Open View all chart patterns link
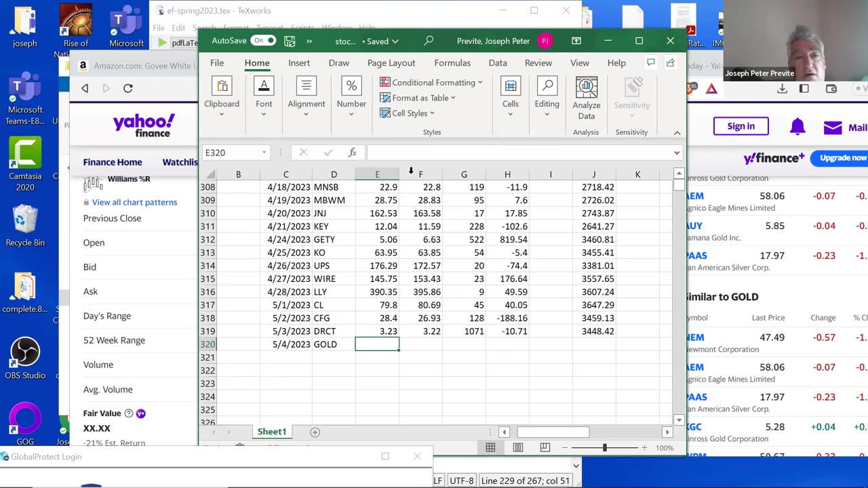The image size is (868, 488). click(134, 202)
